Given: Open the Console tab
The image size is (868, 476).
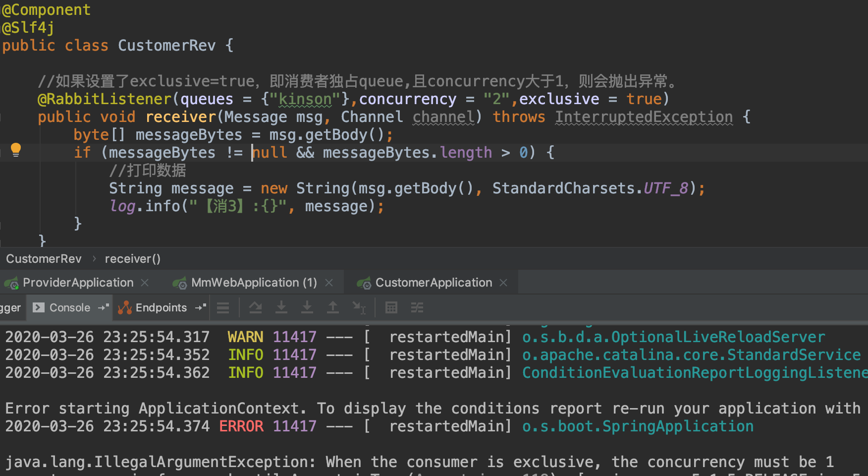Looking at the screenshot, I should coord(70,307).
